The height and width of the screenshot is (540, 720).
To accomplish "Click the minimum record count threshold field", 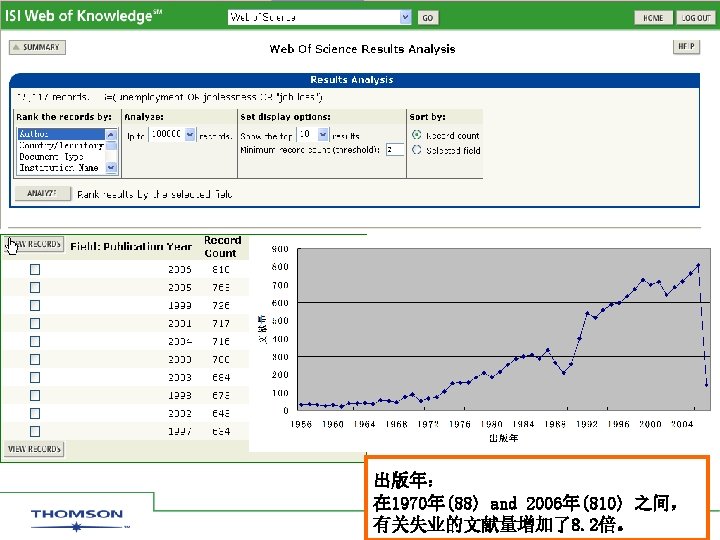I will [x=395, y=149].
